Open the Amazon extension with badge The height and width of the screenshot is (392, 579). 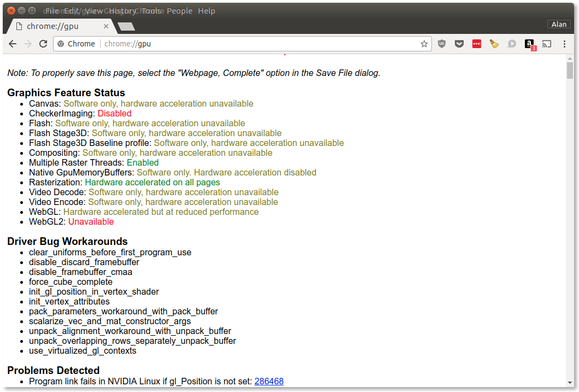(529, 44)
